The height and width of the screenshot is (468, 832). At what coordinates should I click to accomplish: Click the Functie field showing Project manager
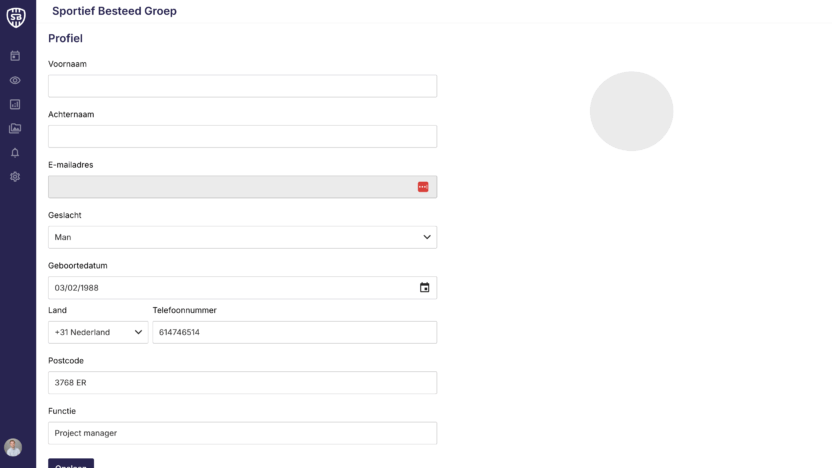(x=242, y=433)
